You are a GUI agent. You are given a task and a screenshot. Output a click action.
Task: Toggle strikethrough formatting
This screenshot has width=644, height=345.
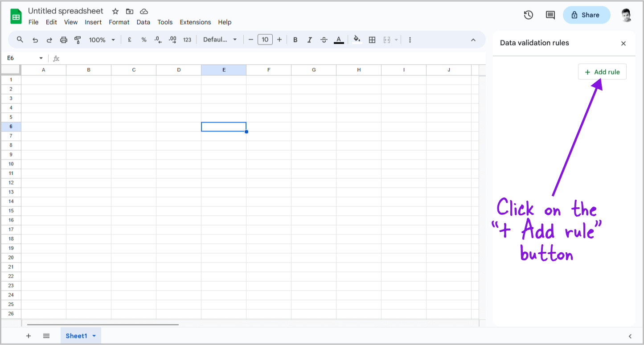pyautogui.click(x=324, y=39)
